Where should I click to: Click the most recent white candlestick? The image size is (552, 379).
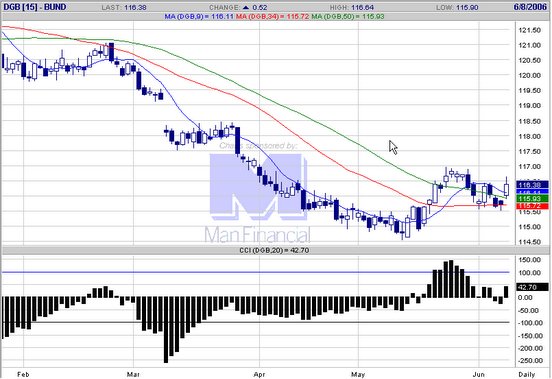(x=507, y=187)
